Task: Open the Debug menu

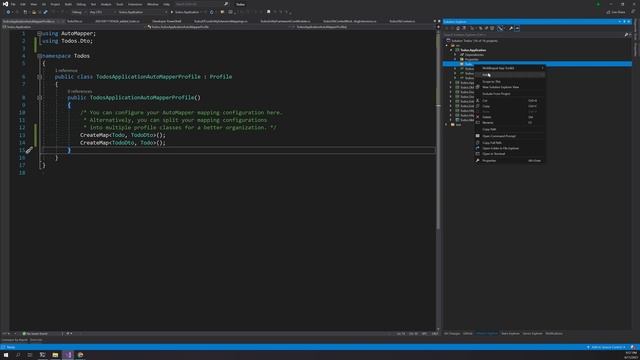Action: coord(81,4)
